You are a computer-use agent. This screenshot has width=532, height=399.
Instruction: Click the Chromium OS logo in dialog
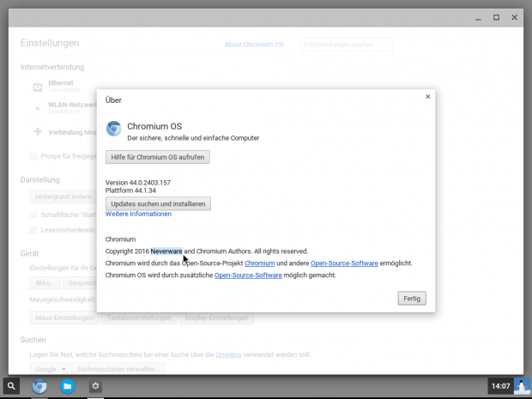[113, 129]
